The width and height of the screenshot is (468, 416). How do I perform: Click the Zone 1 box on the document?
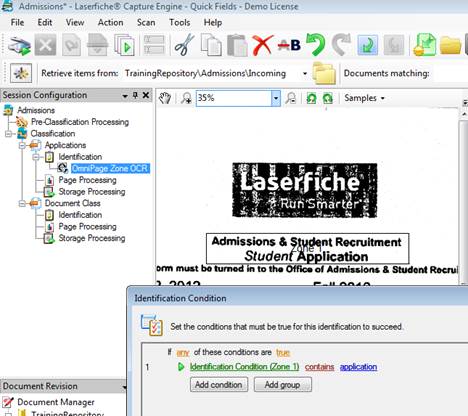point(307,249)
